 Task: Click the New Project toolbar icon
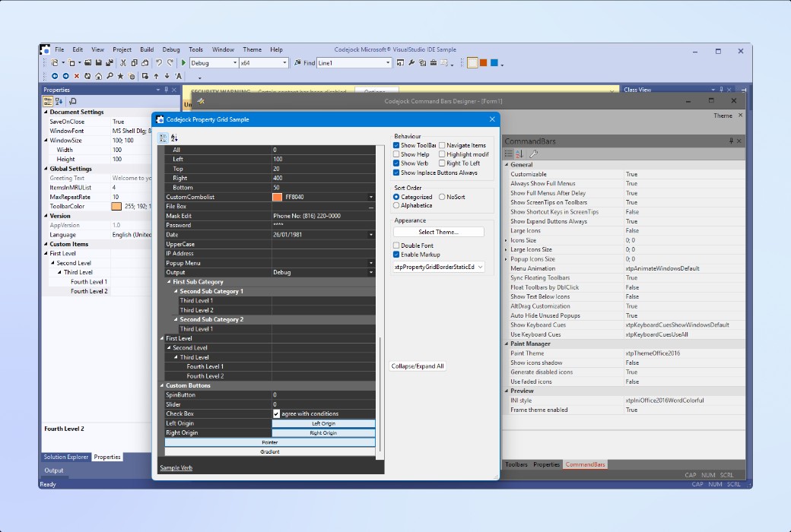(55, 63)
